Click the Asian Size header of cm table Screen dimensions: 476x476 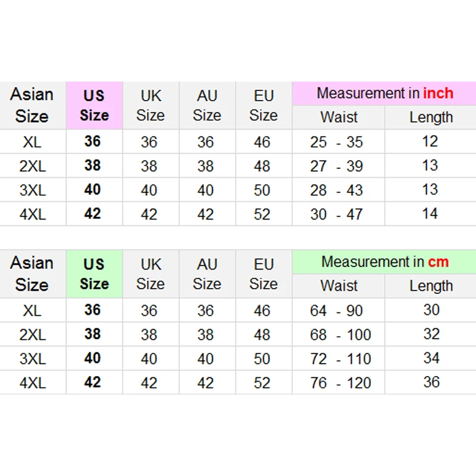click(33, 274)
